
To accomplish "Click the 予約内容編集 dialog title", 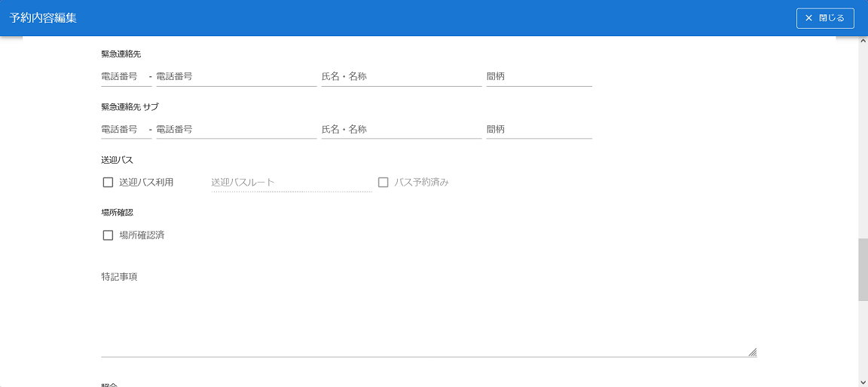I will point(43,17).
